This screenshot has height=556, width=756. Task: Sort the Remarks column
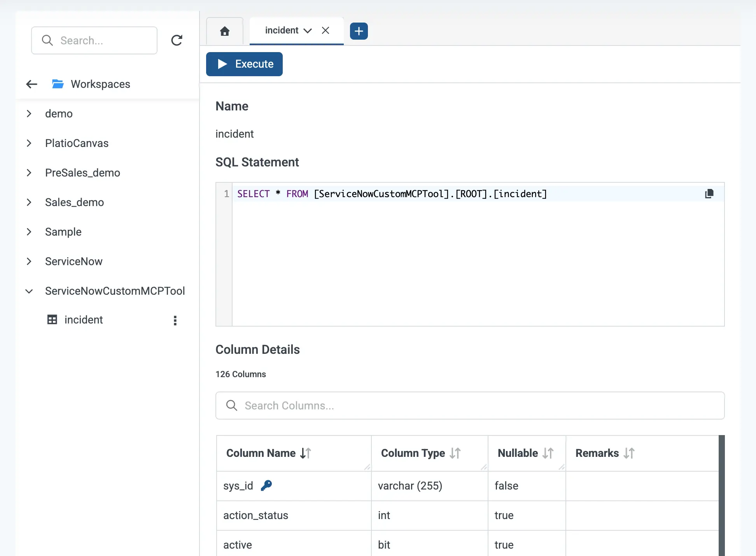click(x=629, y=453)
